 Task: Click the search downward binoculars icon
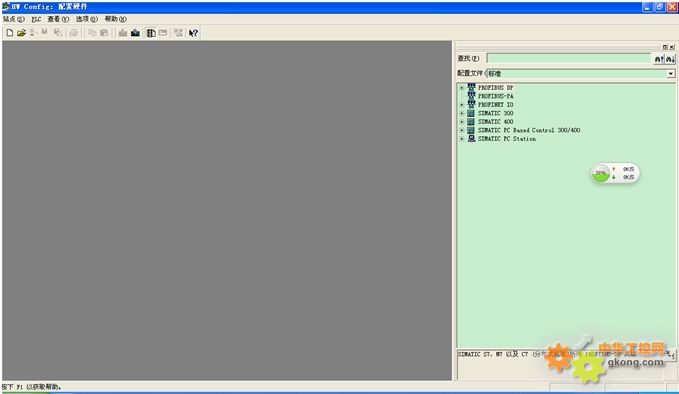(x=670, y=59)
